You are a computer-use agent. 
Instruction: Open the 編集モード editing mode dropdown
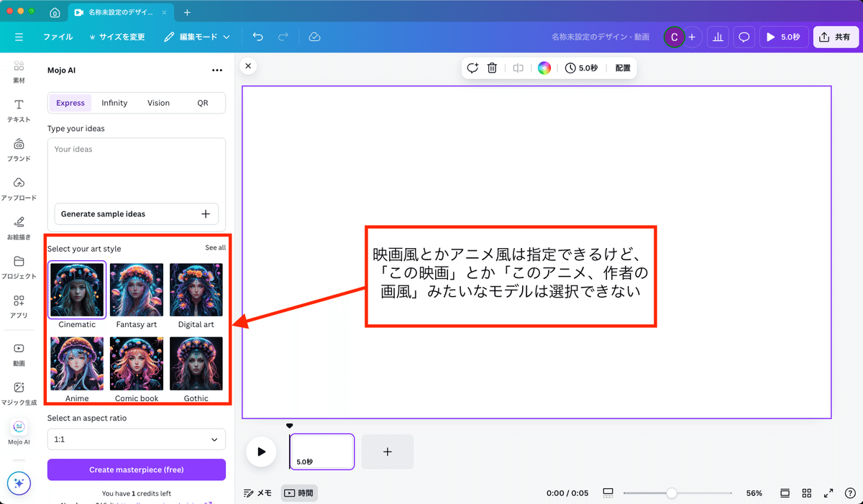pyautogui.click(x=197, y=37)
